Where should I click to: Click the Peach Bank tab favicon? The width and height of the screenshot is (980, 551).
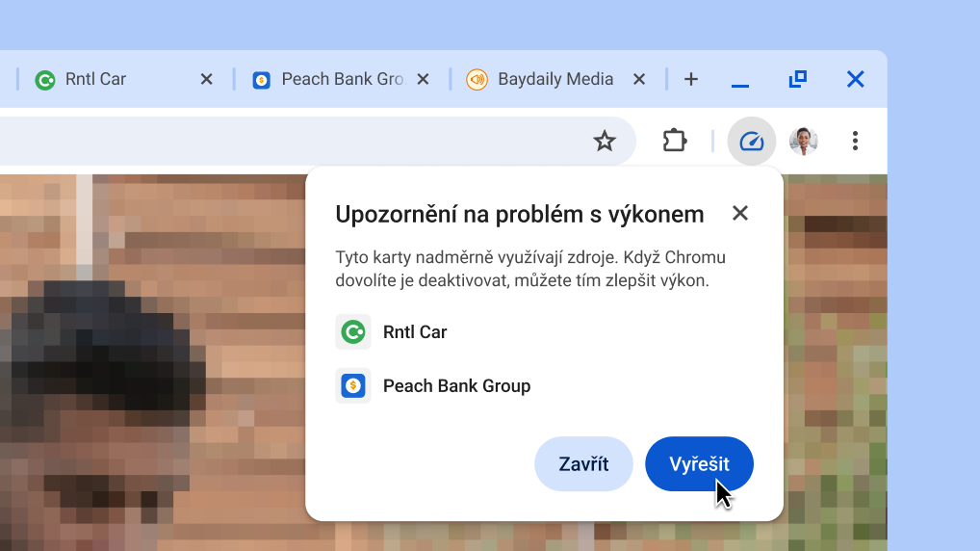click(x=261, y=80)
